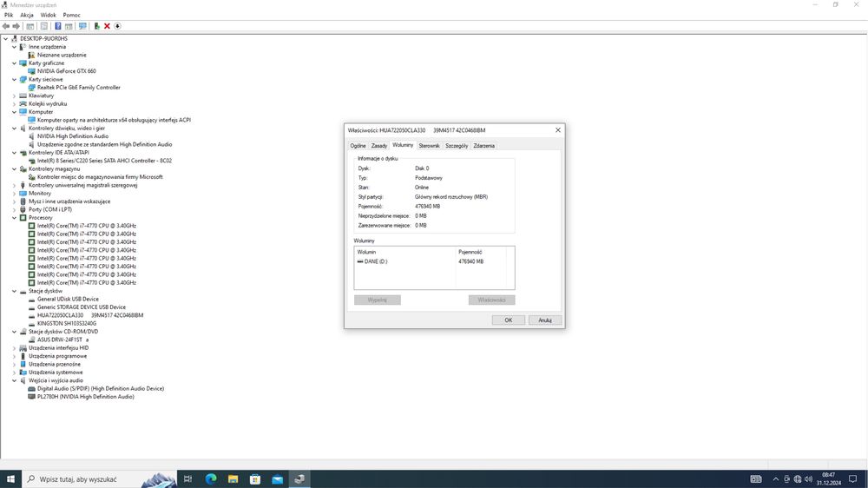Expand the Klawiatury category
This screenshot has width=868, height=488.
[x=15, y=96]
